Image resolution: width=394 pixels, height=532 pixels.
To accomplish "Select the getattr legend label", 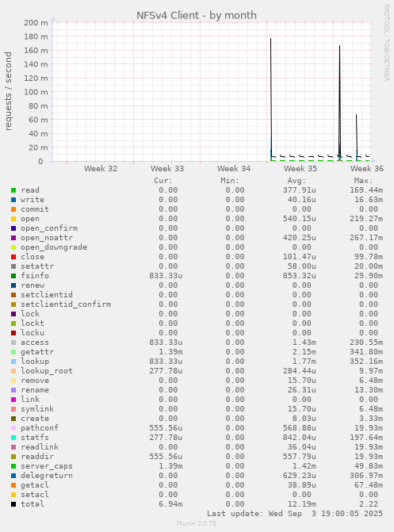I will pos(37,352).
